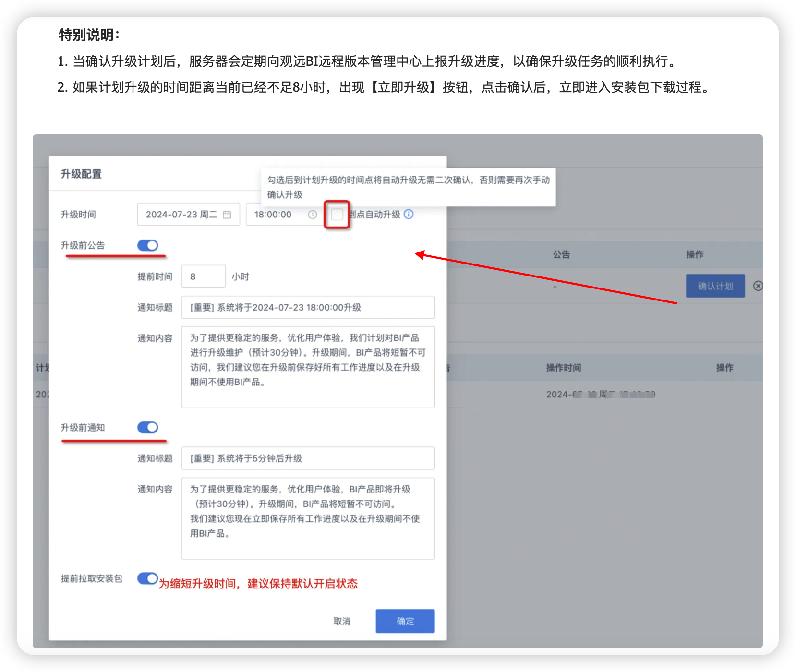Click announcement 通知标题 field with 2024-07-23 18:00:00升级
796x672 pixels.
(x=308, y=307)
